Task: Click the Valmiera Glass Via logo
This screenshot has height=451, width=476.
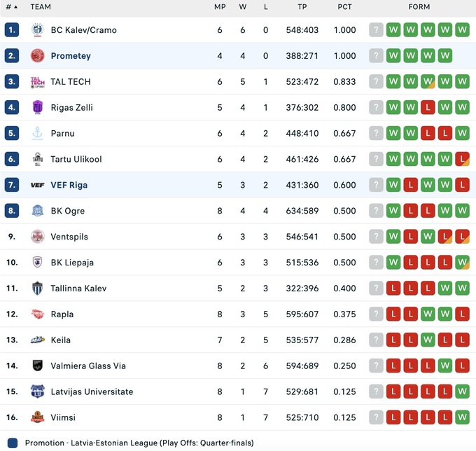Action: (x=37, y=366)
